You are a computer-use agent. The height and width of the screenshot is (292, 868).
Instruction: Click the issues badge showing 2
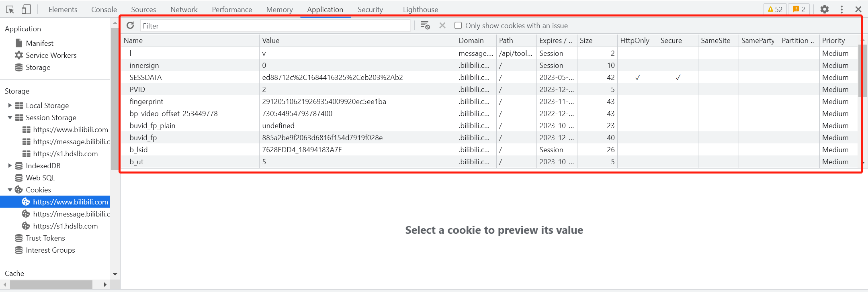point(799,9)
